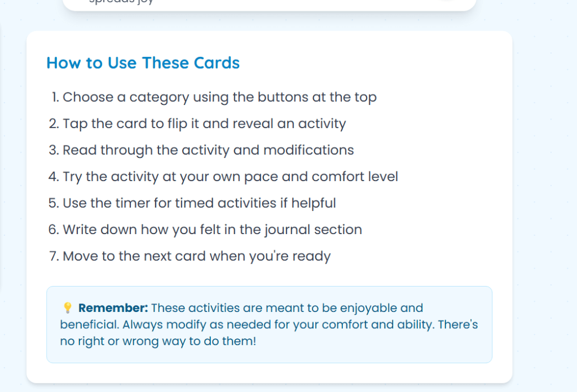This screenshot has width=577, height=392.
Task: Select the "Choose a category" instruction text
Action: pos(219,97)
